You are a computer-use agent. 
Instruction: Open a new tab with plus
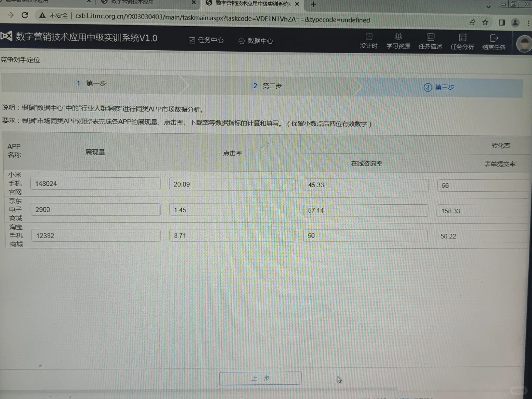[x=313, y=4]
